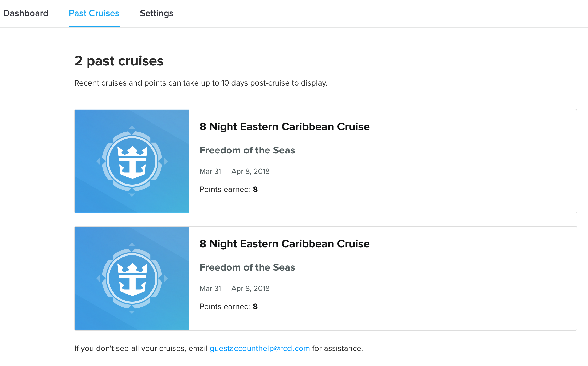Click Points earned: 8 in first card
Viewport: 588px width, 366px height.
pos(229,189)
